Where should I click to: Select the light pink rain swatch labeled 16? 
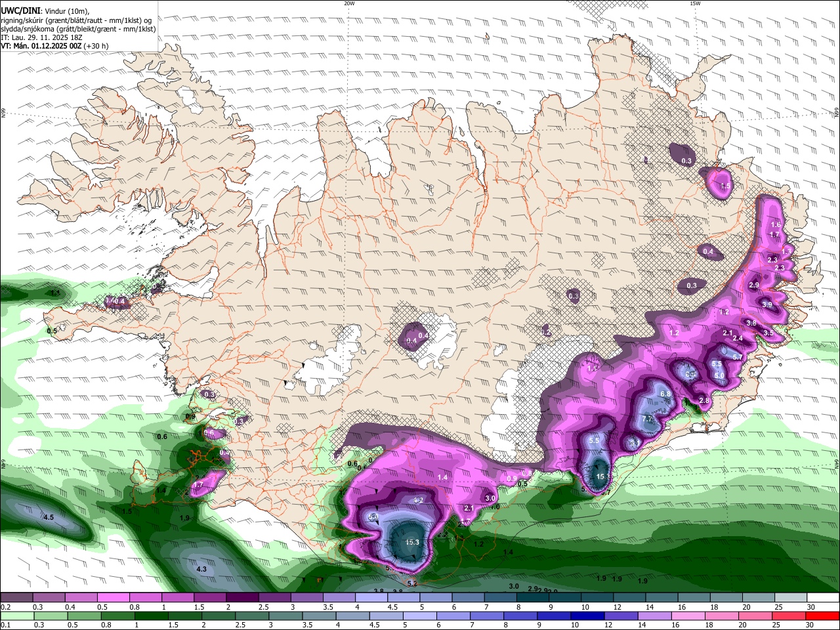pyautogui.click(x=688, y=616)
